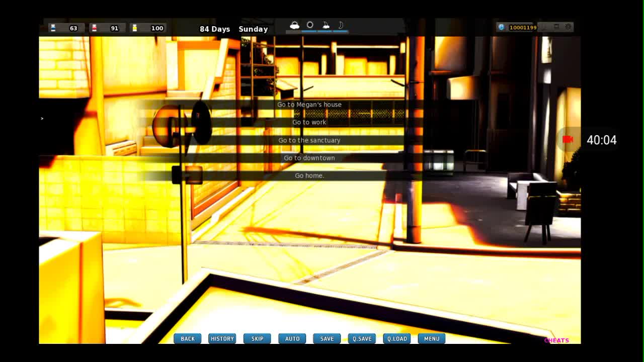
Task: Select the "Go home." choice
Action: coord(309,175)
